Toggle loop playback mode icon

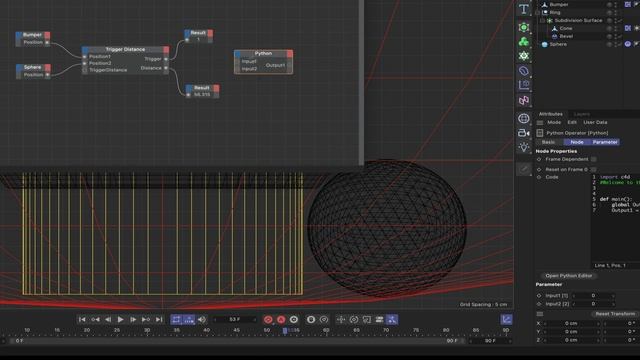tap(176, 320)
